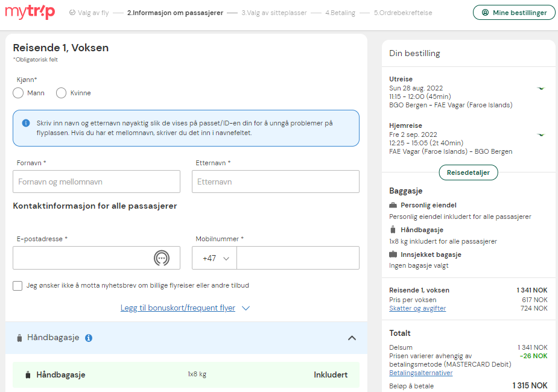Image resolution: width=558 pixels, height=392 pixels.
Task: Click the luggage icon in Inkludert row
Action: [x=28, y=375]
